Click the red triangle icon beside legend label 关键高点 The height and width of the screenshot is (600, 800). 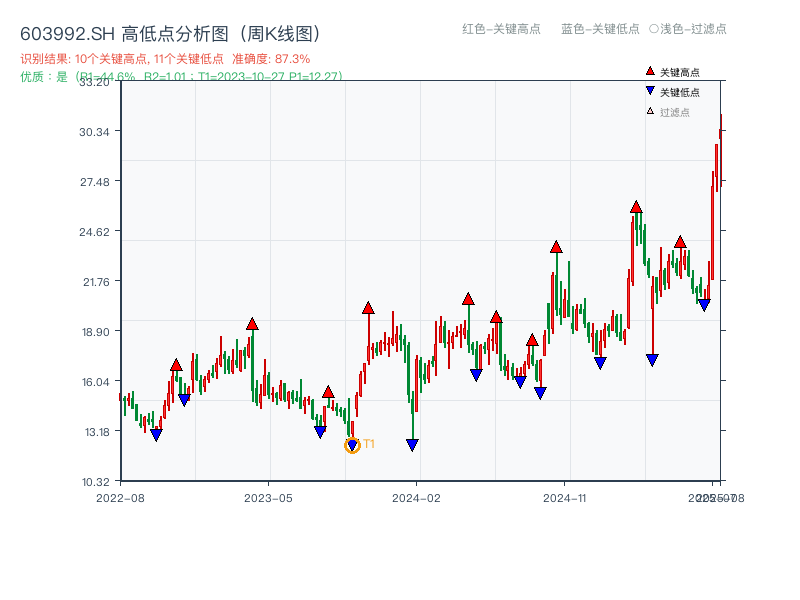(x=650, y=71)
